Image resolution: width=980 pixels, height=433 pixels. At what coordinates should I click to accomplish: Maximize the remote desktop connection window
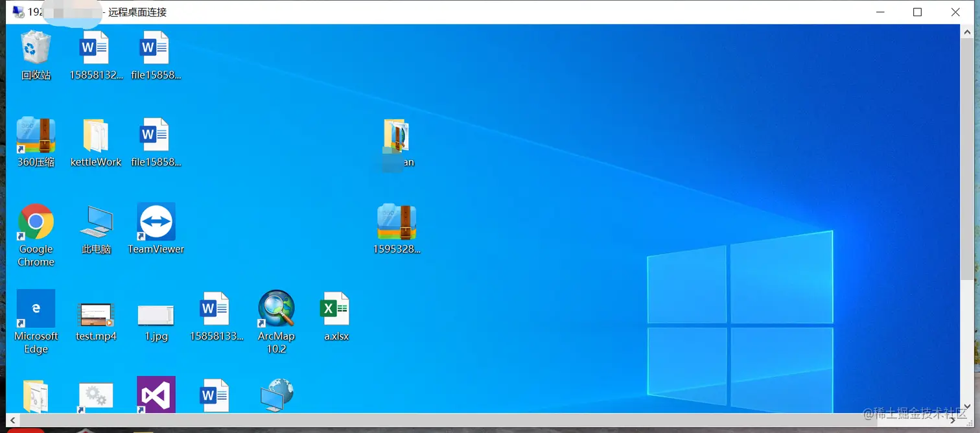(x=917, y=12)
